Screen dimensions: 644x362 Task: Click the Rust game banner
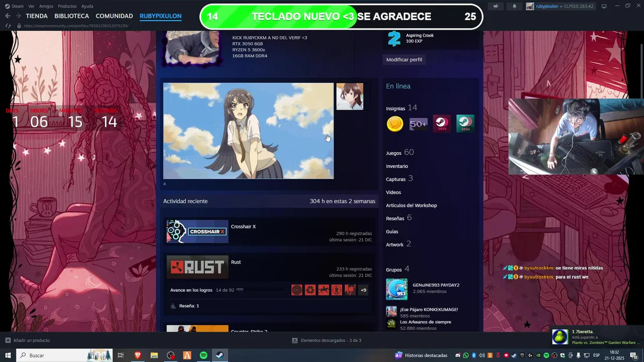197,267
